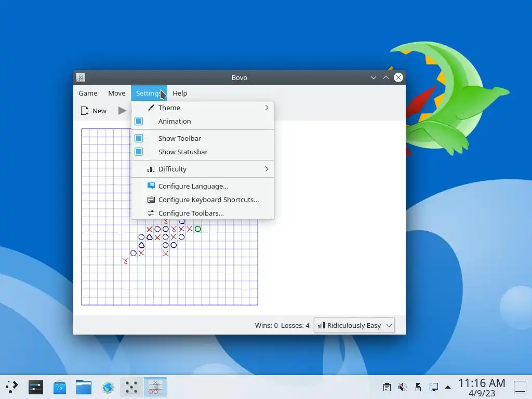This screenshot has height=399, width=532.
Task: Click the X in the board's bottom mark row
Action: pos(126,261)
